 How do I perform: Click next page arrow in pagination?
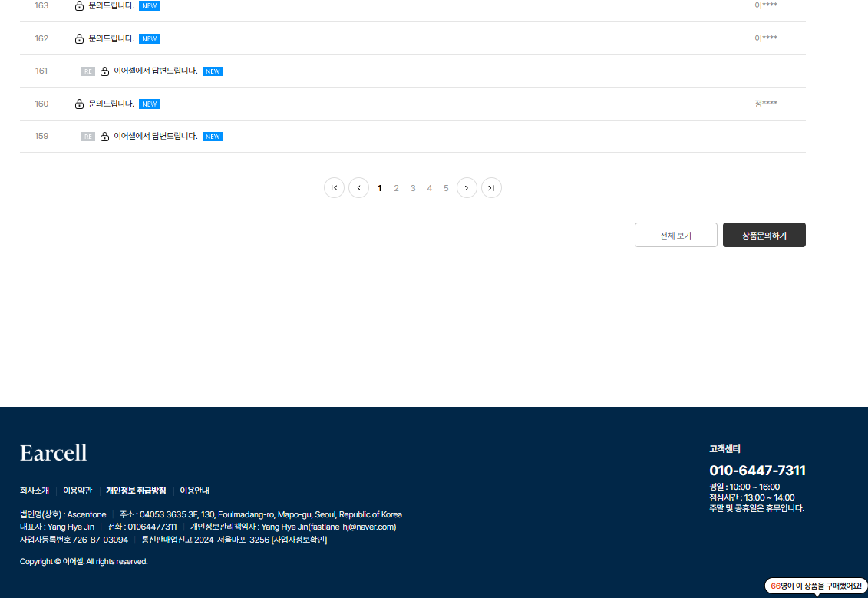467,188
